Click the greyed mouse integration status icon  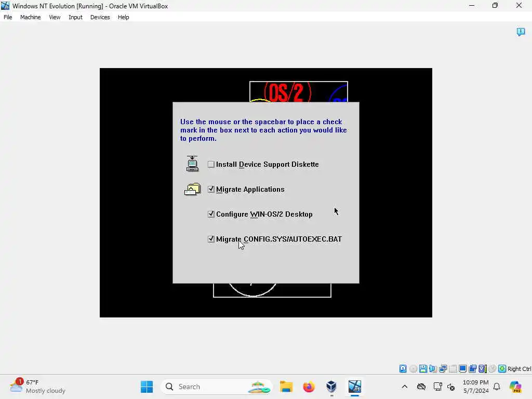tap(493, 368)
